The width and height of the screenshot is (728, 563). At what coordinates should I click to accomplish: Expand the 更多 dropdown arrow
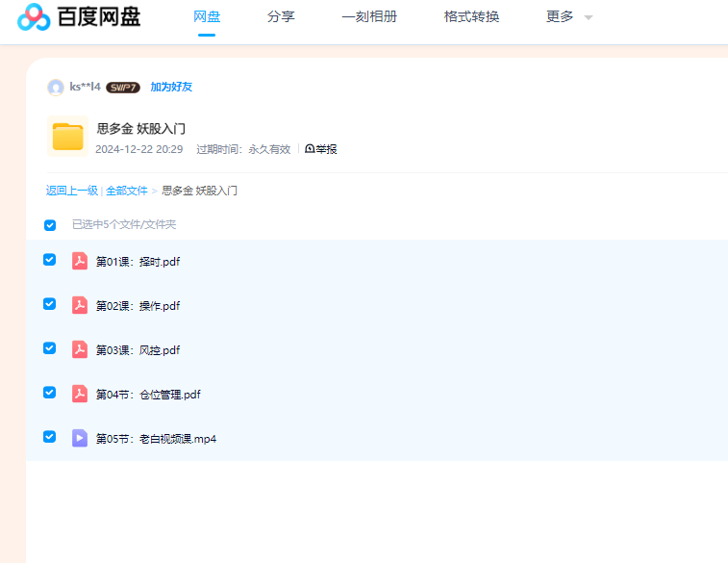[589, 17]
